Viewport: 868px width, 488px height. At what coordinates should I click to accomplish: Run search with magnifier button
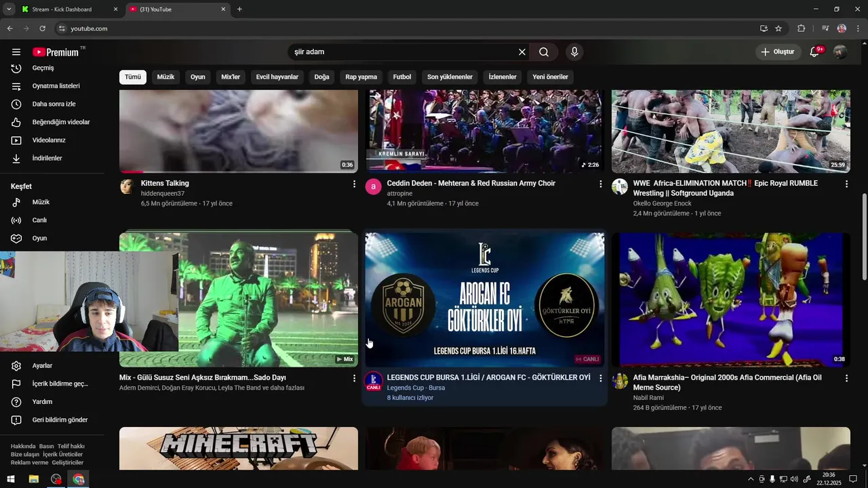[x=544, y=52]
